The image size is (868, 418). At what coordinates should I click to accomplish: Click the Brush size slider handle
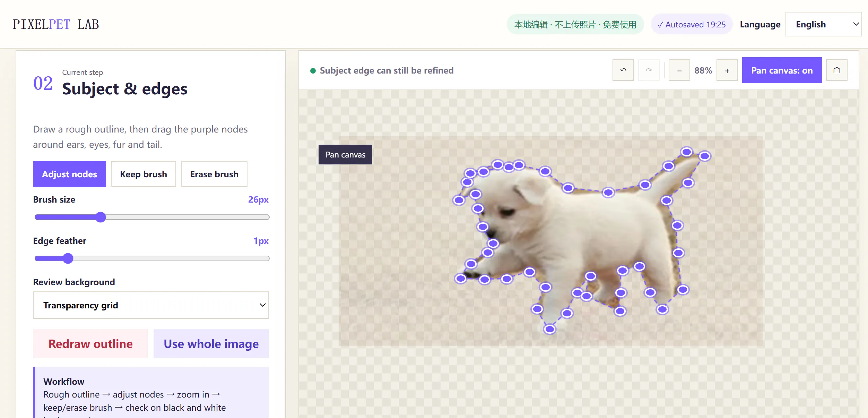pos(101,217)
